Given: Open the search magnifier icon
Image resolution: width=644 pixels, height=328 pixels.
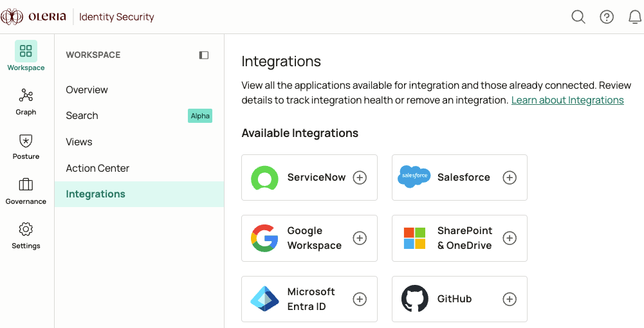Looking at the screenshot, I should point(578,17).
